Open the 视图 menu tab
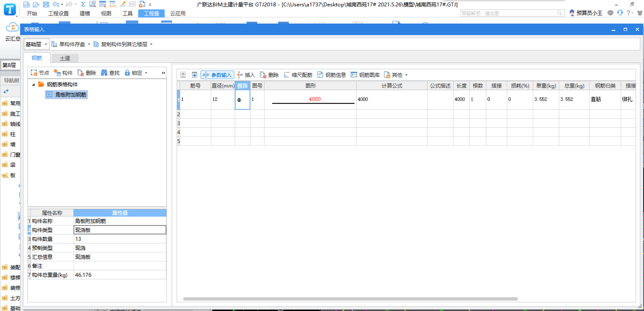Screen dimensions: 644x311 pyautogui.click(x=106, y=13)
